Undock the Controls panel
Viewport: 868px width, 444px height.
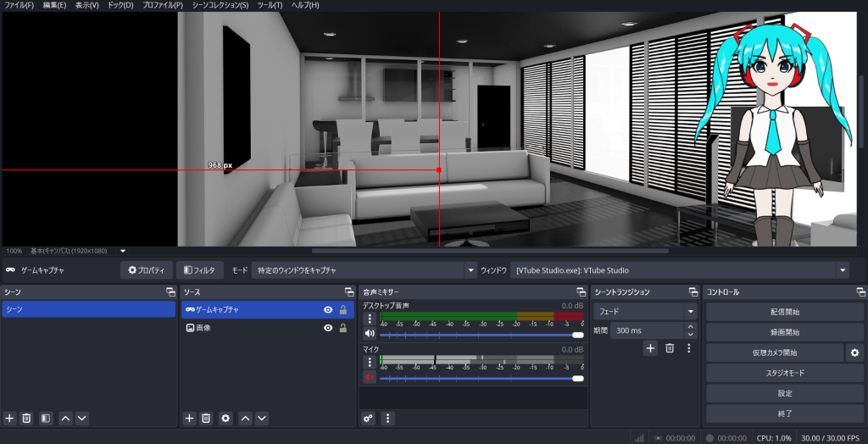click(x=861, y=291)
